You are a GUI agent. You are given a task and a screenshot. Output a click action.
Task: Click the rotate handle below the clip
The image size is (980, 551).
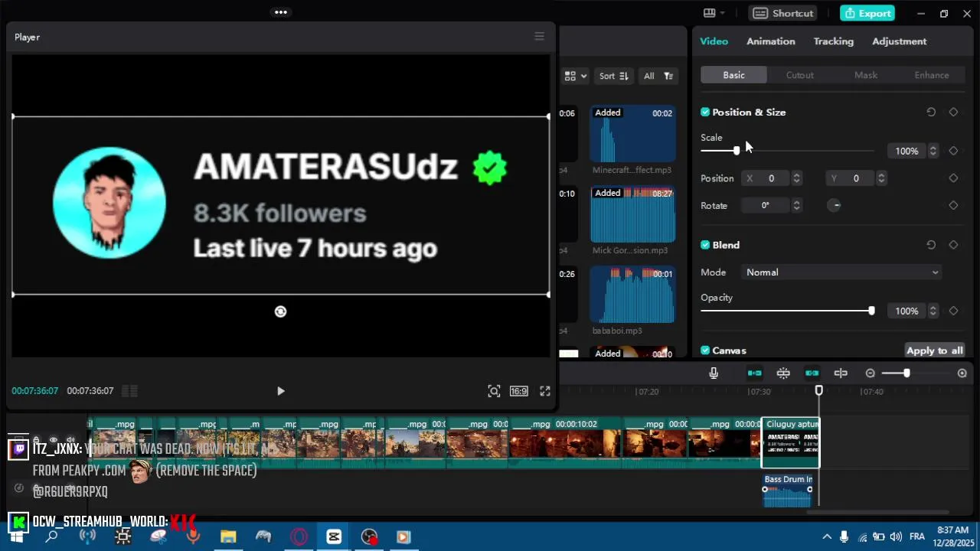pos(280,311)
